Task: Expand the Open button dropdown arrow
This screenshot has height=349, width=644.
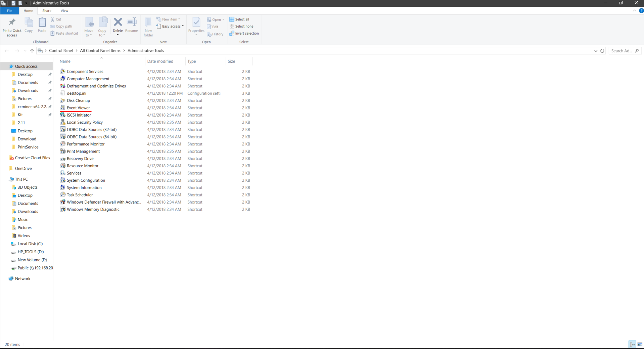Action: 223,19
